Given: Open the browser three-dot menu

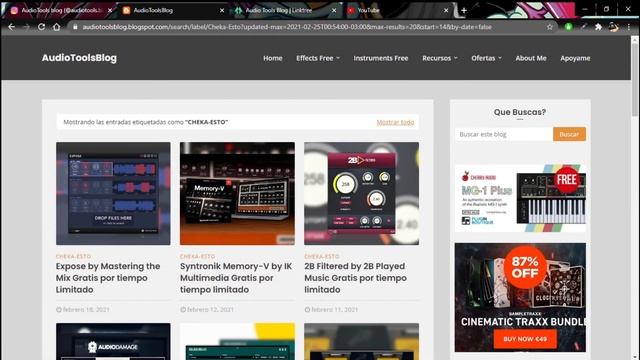Looking at the screenshot, I should click(x=629, y=27).
